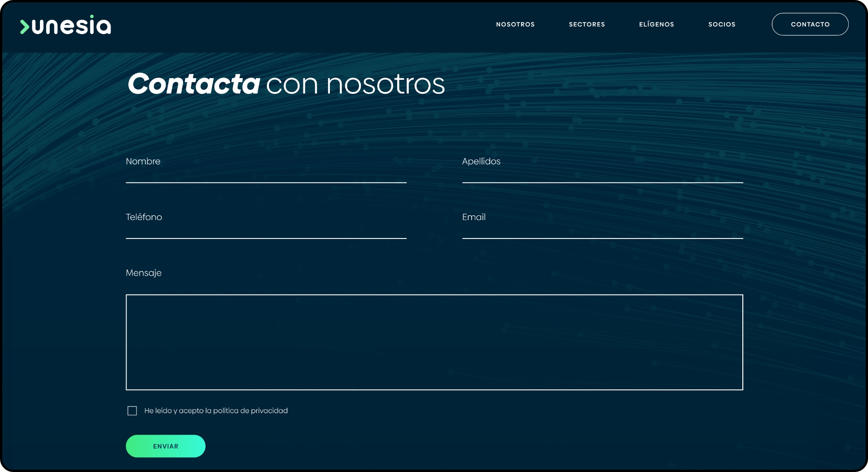
Task: Go to the Sectores section
Action: (x=587, y=24)
